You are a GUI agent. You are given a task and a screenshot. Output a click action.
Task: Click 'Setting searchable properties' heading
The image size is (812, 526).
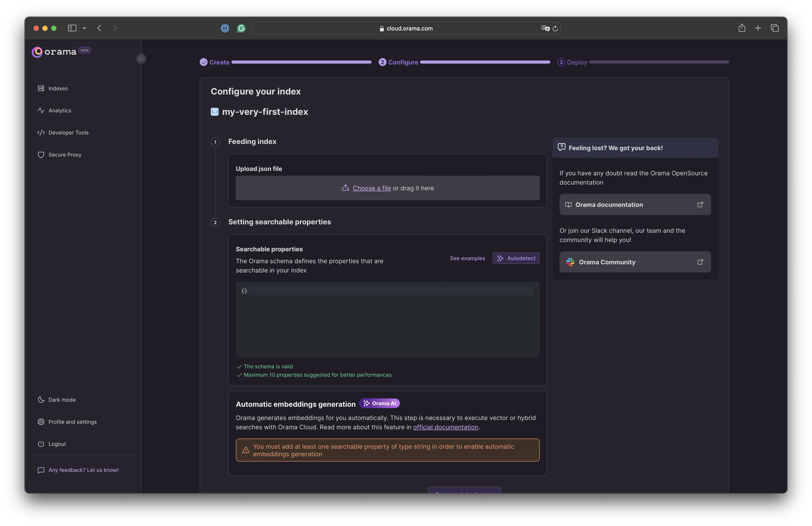pyautogui.click(x=279, y=222)
